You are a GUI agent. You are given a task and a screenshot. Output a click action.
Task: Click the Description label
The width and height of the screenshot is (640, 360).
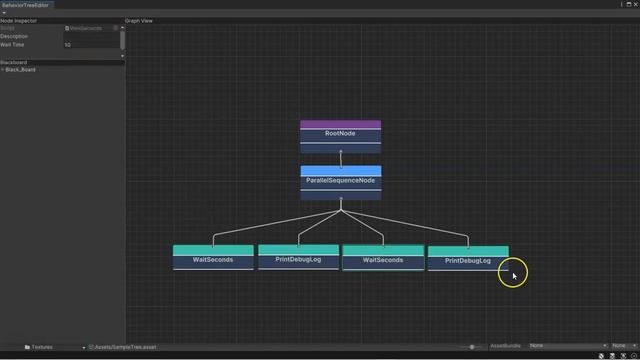coord(14,36)
